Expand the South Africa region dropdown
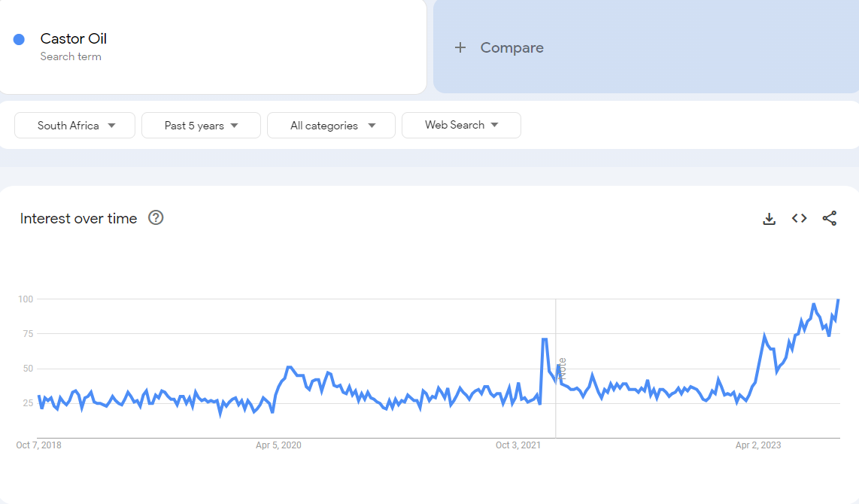 (x=74, y=126)
